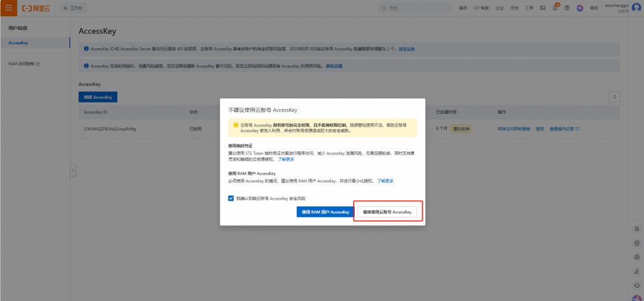
Task: Open the 费用 menu
Action: 463,8
